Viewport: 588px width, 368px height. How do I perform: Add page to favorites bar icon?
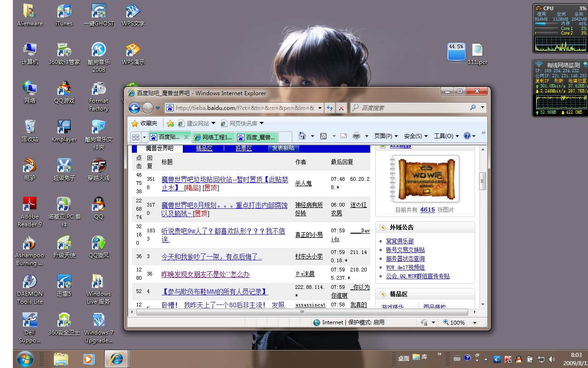(170, 123)
